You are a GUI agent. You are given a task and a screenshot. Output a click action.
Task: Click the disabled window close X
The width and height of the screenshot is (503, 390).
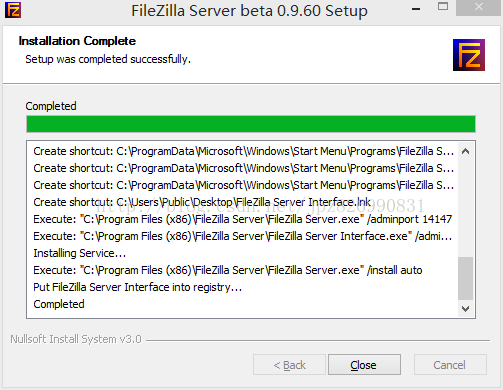pyautogui.click(x=479, y=7)
